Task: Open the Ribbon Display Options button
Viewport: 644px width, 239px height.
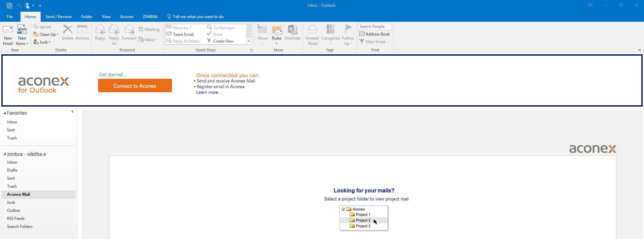Action: coord(590,5)
